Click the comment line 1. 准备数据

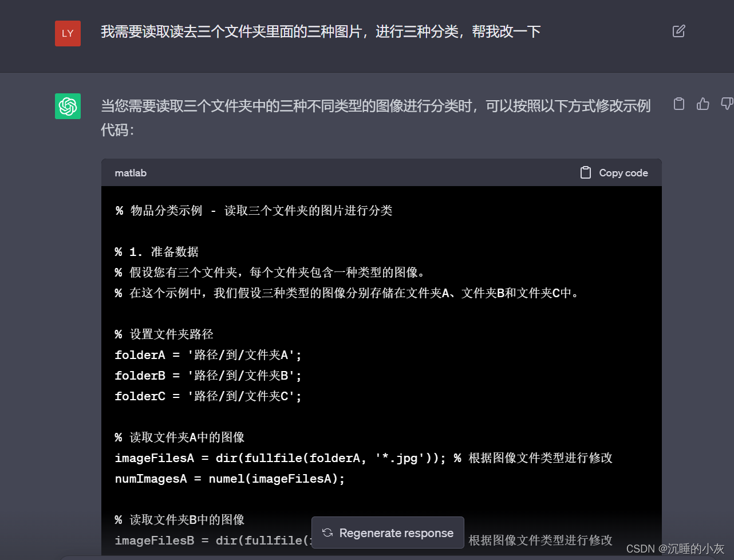tap(157, 252)
